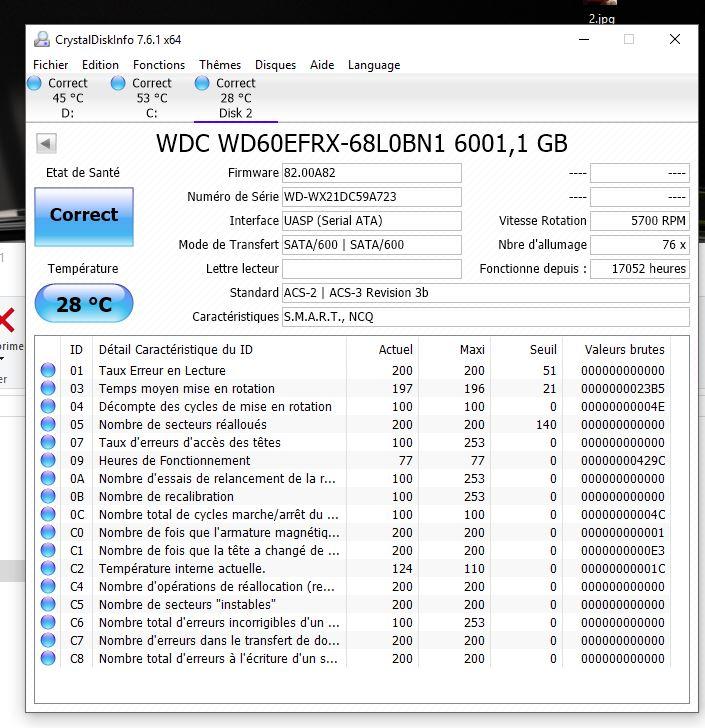
Task: Open the Language menu
Action: coord(374,65)
